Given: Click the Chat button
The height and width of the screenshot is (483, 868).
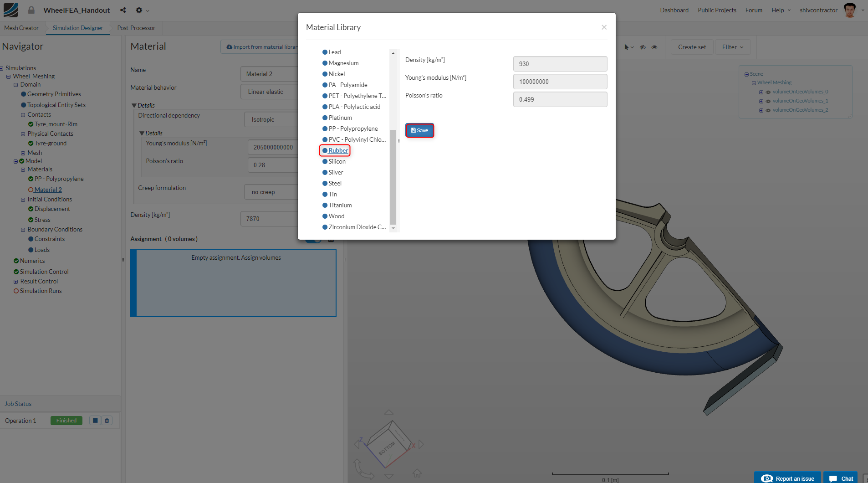Looking at the screenshot, I should click(x=841, y=478).
